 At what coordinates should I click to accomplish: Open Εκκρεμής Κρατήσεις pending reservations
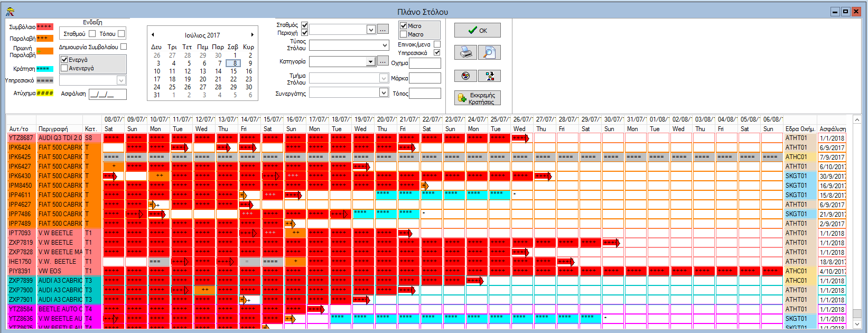[x=478, y=98]
